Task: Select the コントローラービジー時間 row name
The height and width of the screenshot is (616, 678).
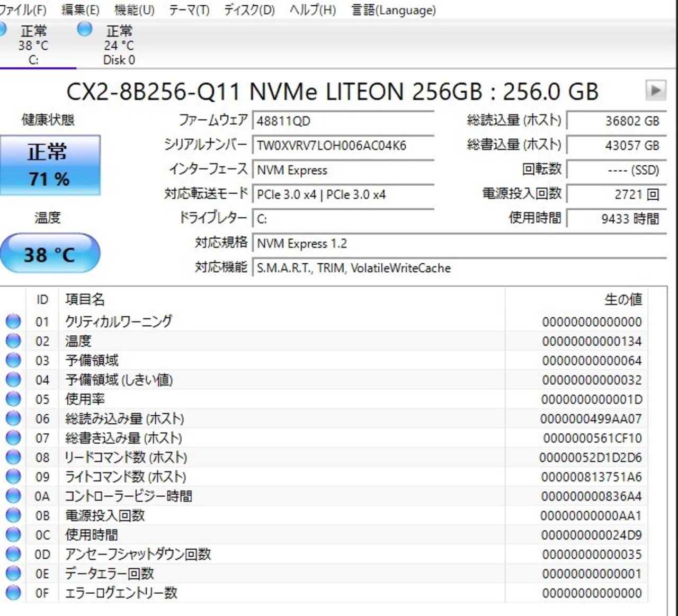Action: pyautogui.click(x=128, y=496)
